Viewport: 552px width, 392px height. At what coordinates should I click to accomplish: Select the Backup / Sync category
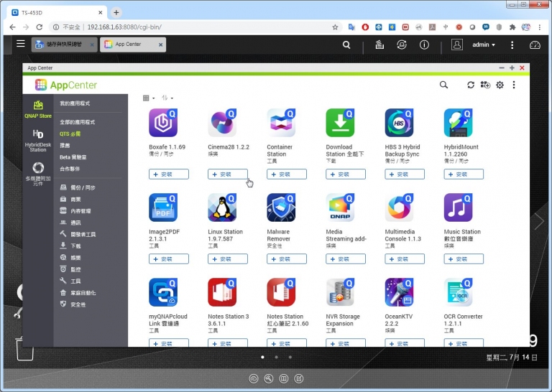pyautogui.click(x=78, y=187)
